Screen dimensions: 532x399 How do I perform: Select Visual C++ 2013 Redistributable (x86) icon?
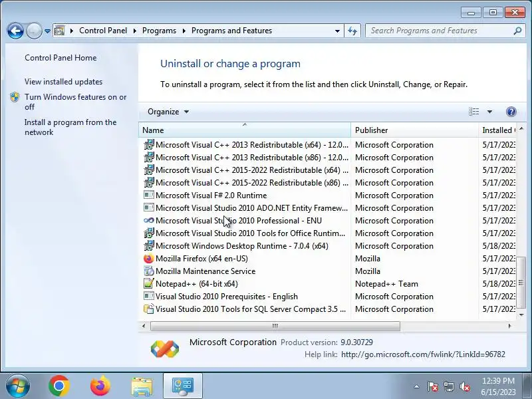click(x=148, y=158)
